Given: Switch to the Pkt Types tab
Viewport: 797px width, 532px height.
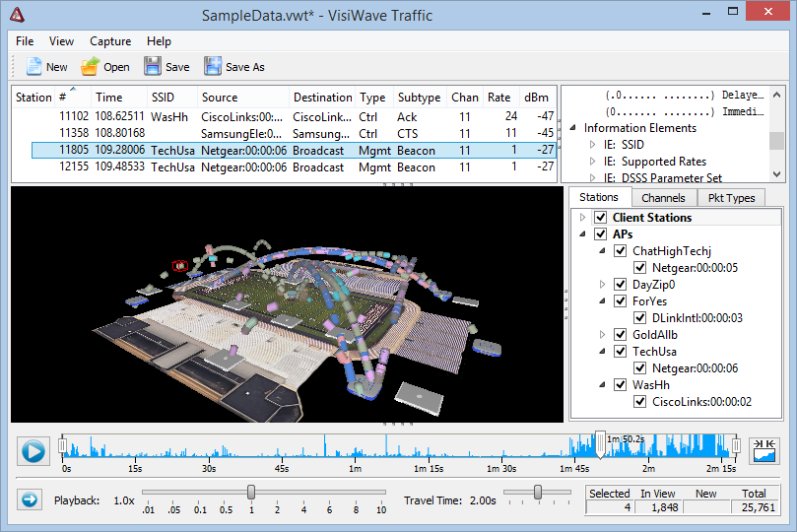Looking at the screenshot, I should pos(731,198).
